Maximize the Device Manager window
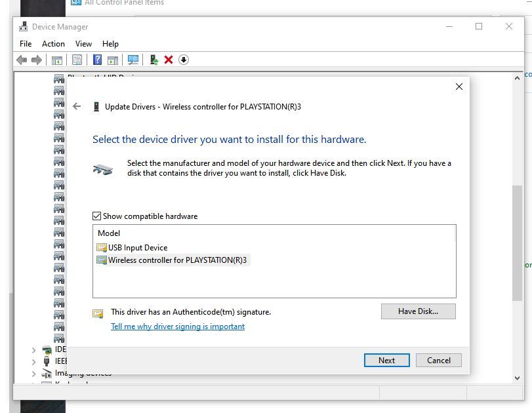 pos(479,26)
